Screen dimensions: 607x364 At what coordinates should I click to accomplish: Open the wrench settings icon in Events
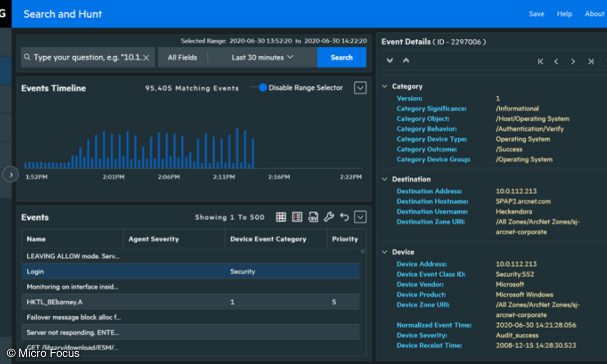click(329, 217)
